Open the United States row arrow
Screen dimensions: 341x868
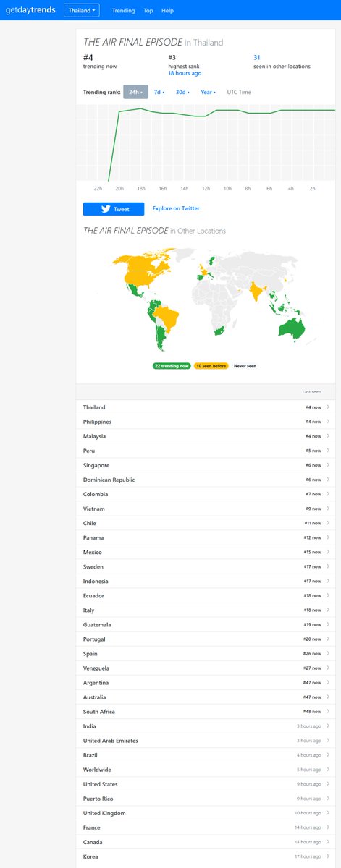(328, 783)
